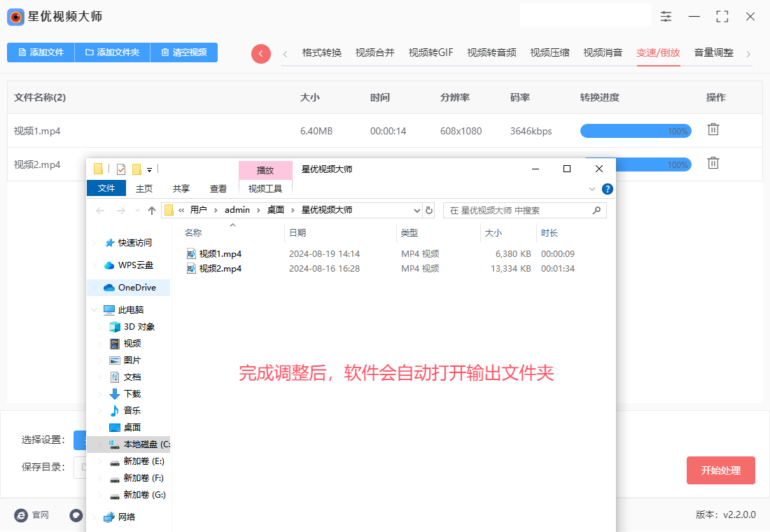Click the 100% progress bar for 视频1.mp4
770x532 pixels.
click(636, 131)
